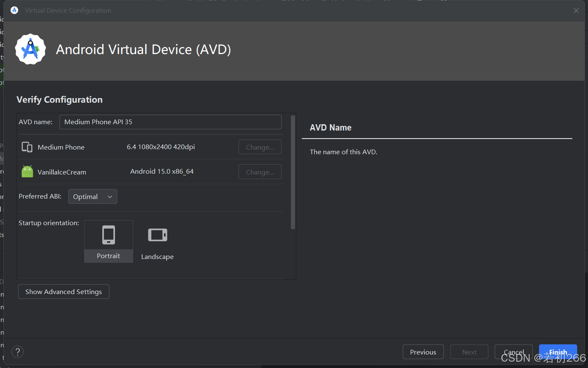This screenshot has height=368, width=588.
Task: Click Change for Android 15.0 system image
Action: coord(260,172)
